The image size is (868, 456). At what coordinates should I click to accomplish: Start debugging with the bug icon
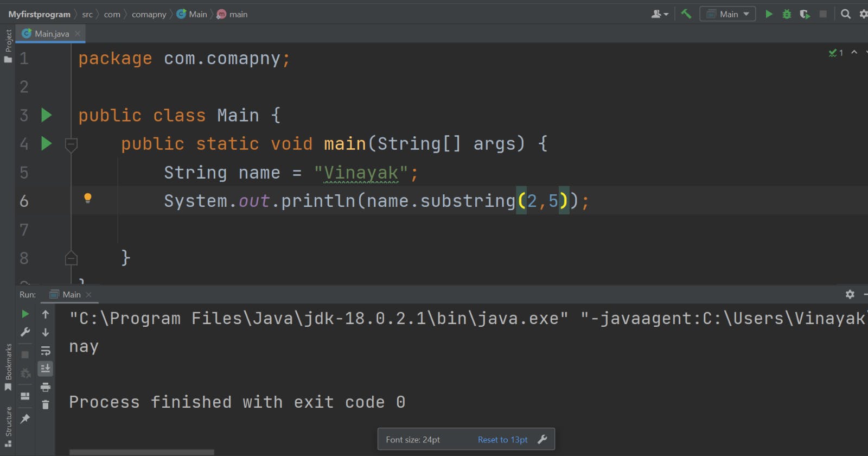tap(787, 14)
